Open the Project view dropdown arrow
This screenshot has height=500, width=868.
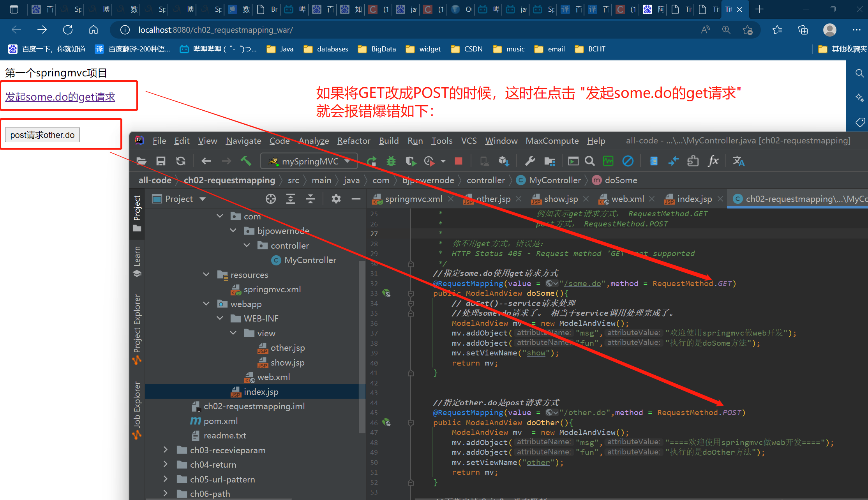(x=203, y=199)
